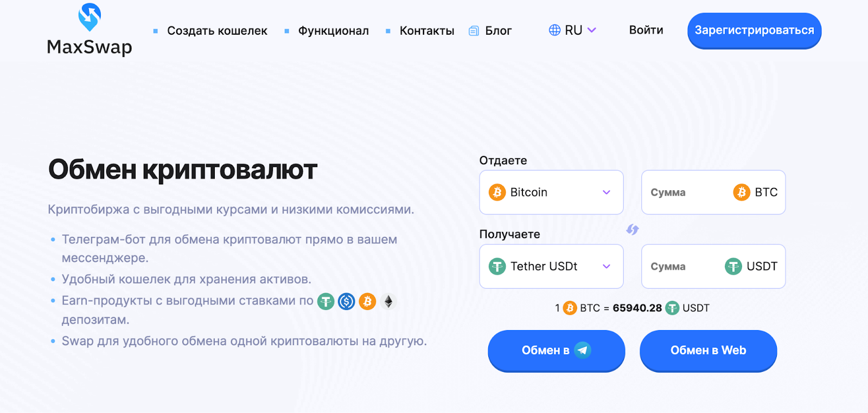Click the Bitcoin icon in Earn-продукты line
The width and height of the screenshot is (868, 413).
[x=367, y=301]
